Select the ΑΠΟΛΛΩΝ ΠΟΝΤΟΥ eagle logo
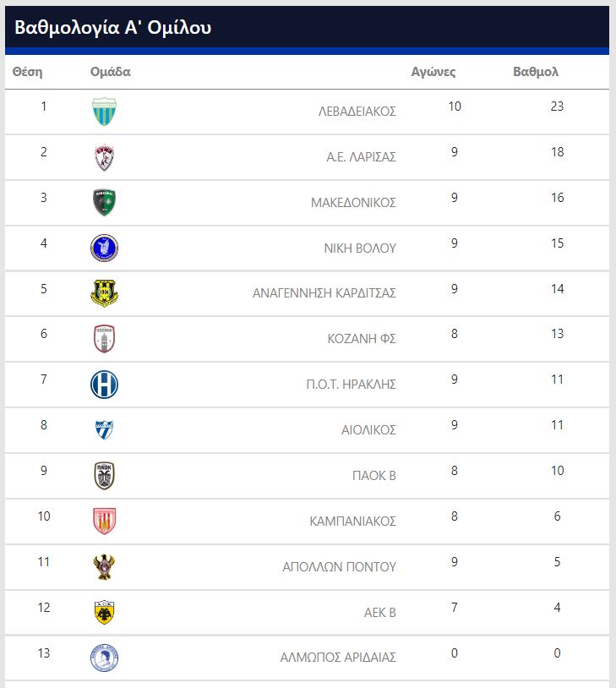Viewport: 616px width, 688px height. (105, 567)
